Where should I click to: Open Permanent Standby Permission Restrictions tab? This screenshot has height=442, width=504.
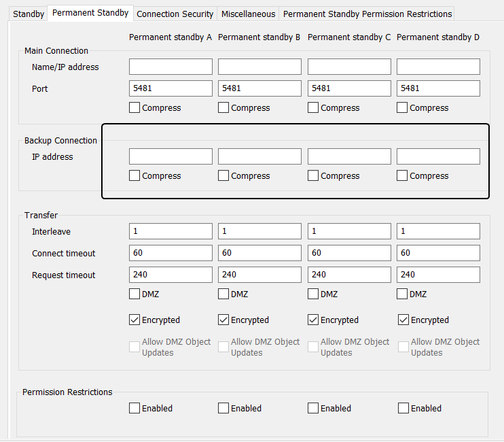tap(367, 14)
